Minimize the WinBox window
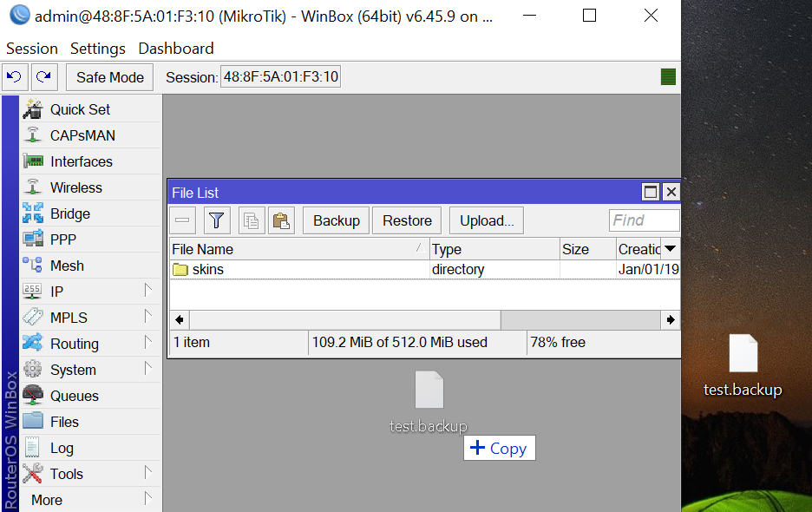 [529, 16]
